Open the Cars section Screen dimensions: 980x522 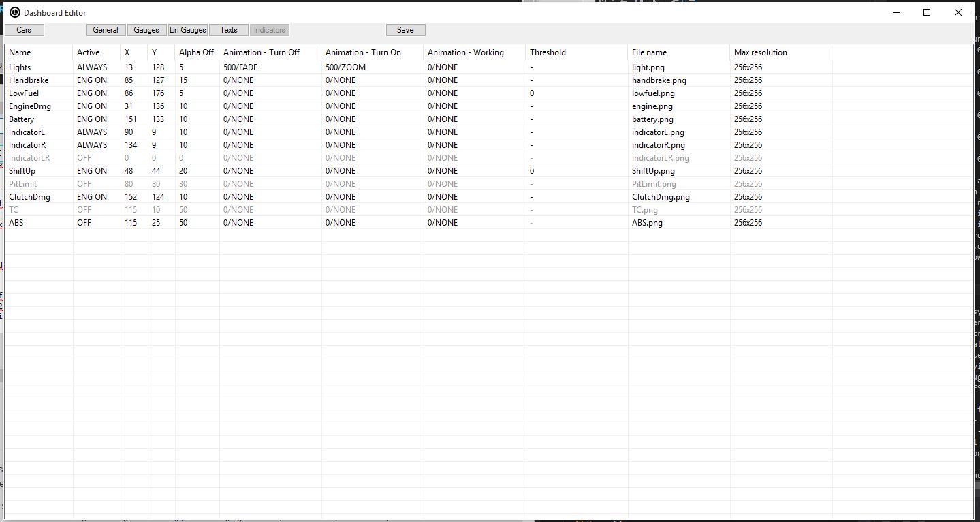(x=24, y=30)
